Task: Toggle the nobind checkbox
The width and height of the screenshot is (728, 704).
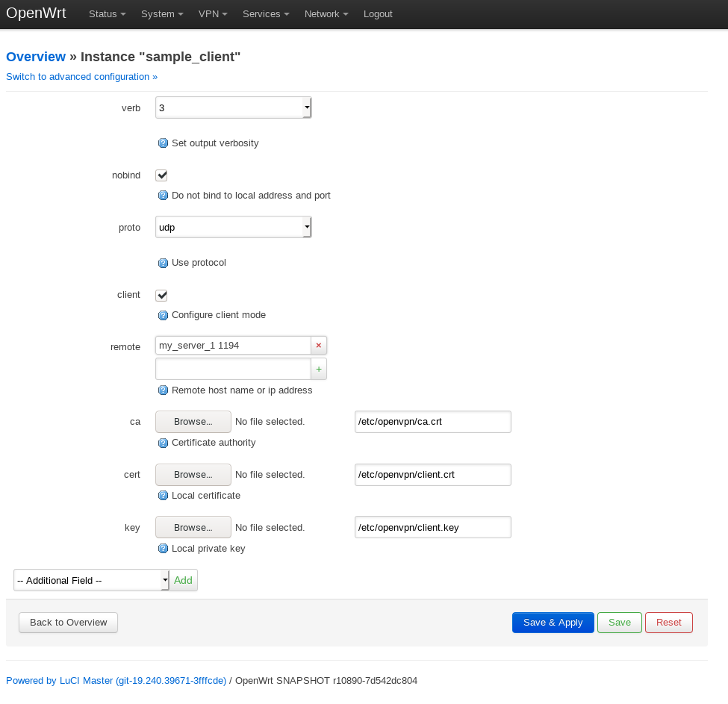Action: pos(161,175)
